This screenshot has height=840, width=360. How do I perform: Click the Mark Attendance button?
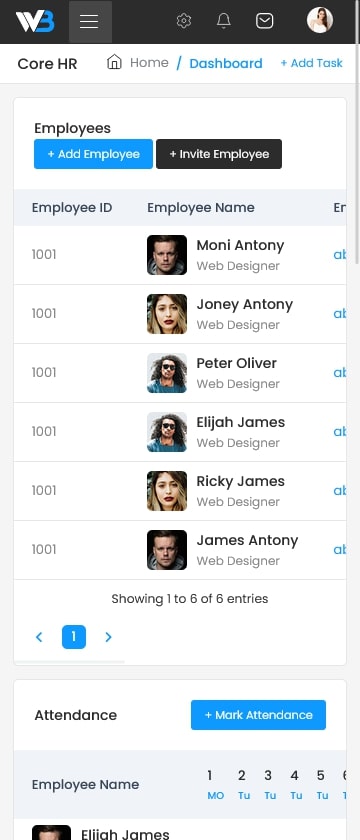(258, 715)
